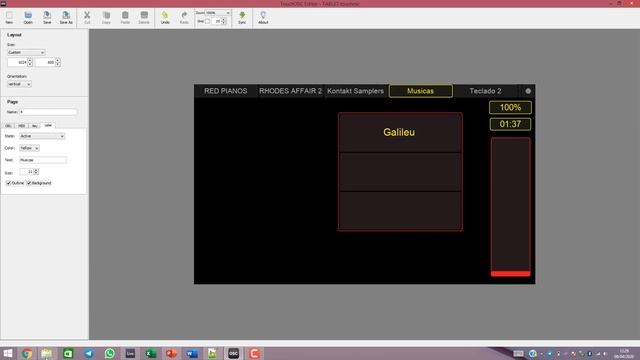Change the label text Size stepper
The width and height of the screenshot is (640, 360).
click(x=36, y=172)
